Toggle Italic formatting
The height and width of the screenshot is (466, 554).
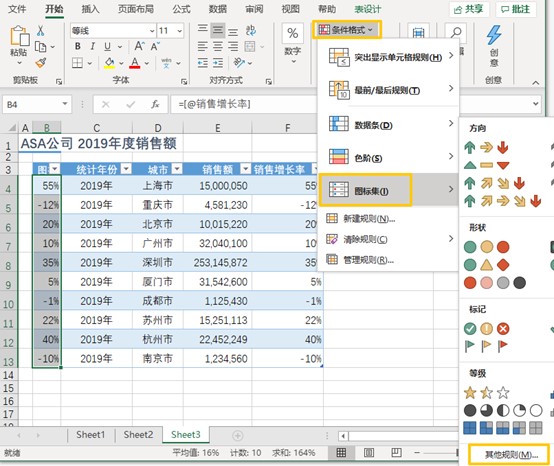(x=93, y=46)
